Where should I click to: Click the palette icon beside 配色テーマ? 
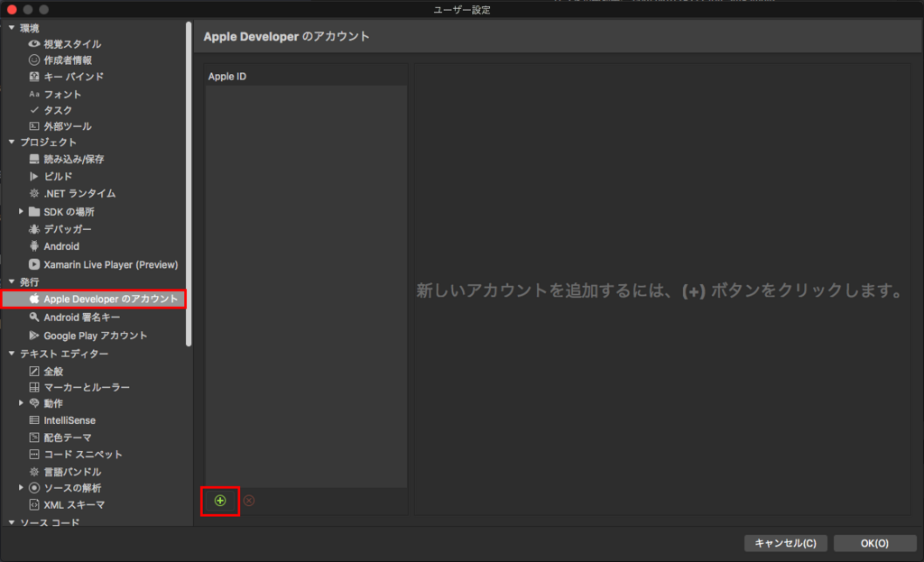click(34, 438)
